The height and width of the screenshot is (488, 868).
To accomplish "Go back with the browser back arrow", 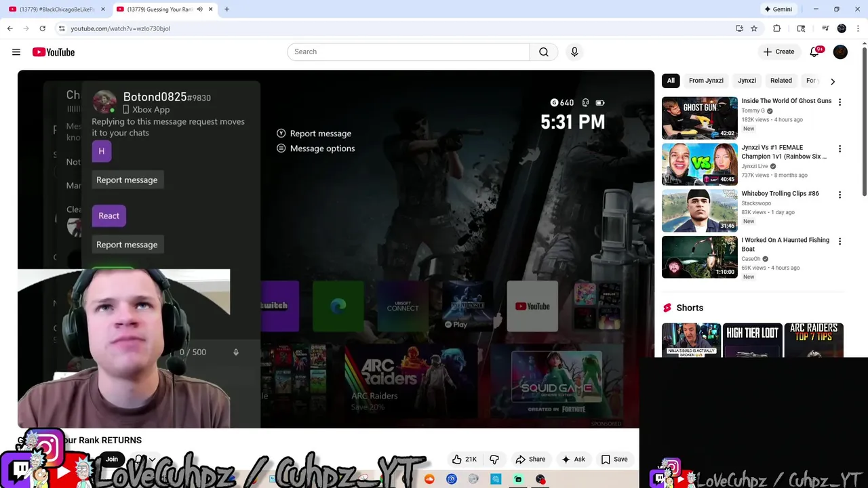I will click(10, 28).
